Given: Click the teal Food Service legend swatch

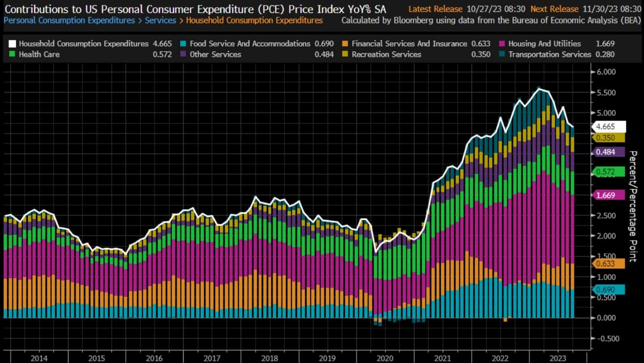Looking at the screenshot, I should (x=183, y=44).
